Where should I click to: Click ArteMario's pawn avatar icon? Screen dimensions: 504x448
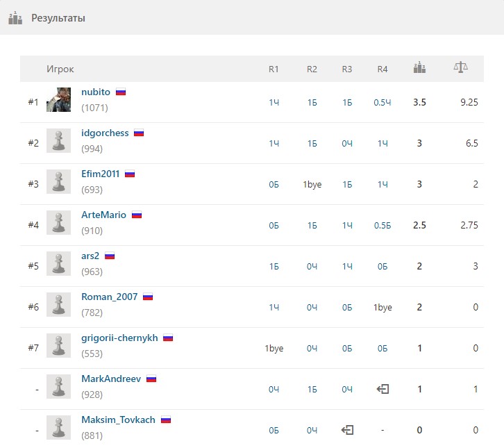pos(58,222)
